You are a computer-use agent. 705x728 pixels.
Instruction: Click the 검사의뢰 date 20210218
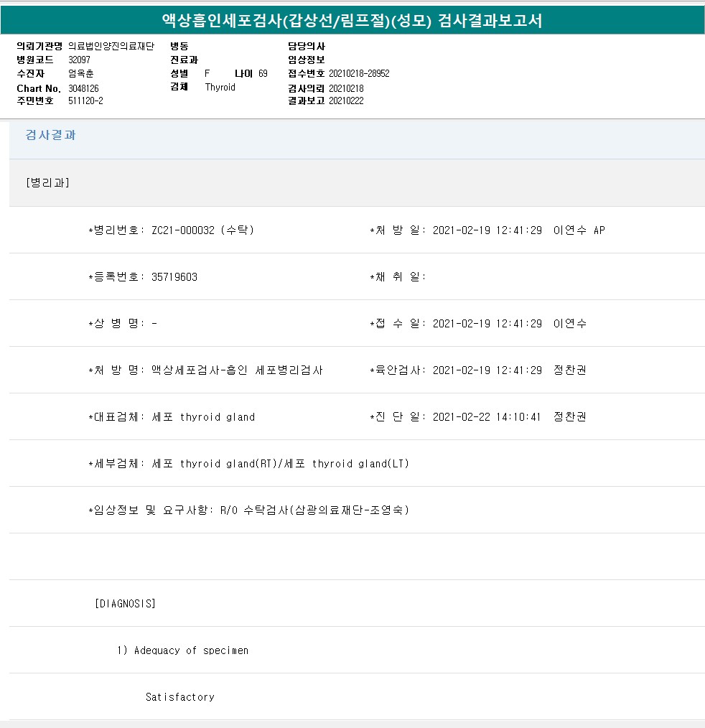click(346, 88)
